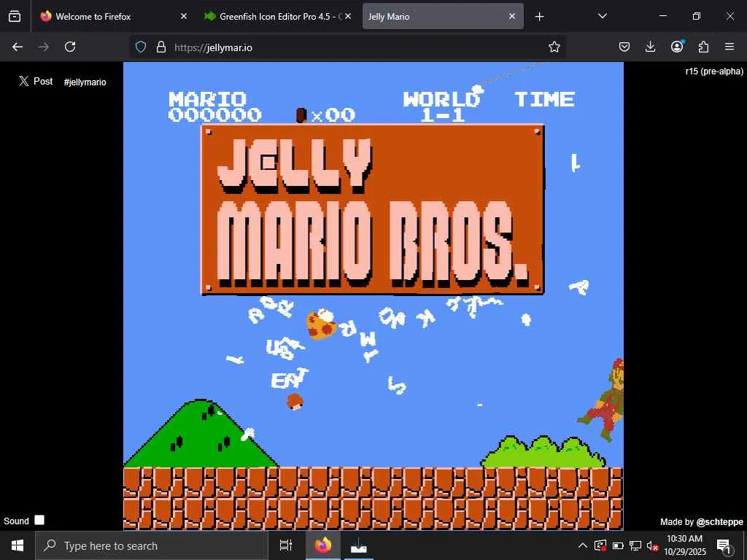Image resolution: width=747 pixels, height=560 pixels.
Task: Save page to Pocket icon
Action: (x=624, y=47)
